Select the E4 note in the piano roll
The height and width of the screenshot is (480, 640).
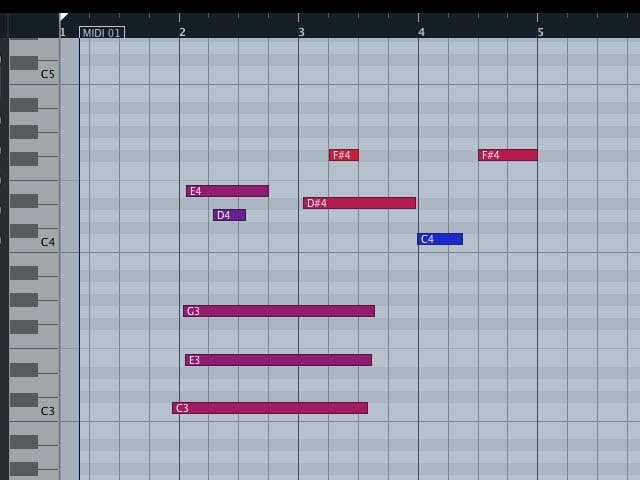coord(227,191)
